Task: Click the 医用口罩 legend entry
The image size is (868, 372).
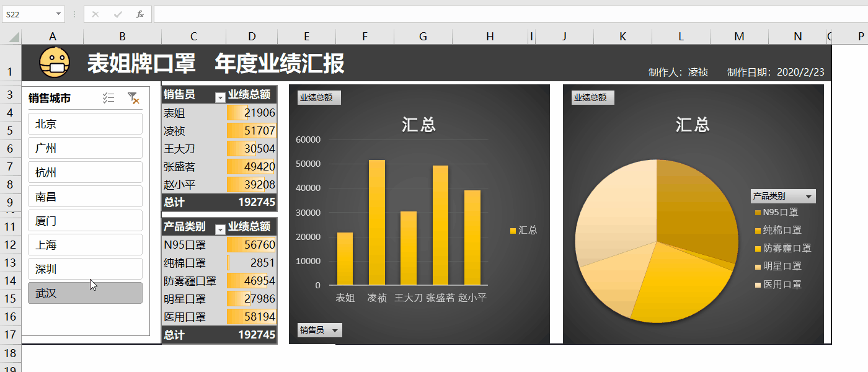Action: click(x=778, y=285)
